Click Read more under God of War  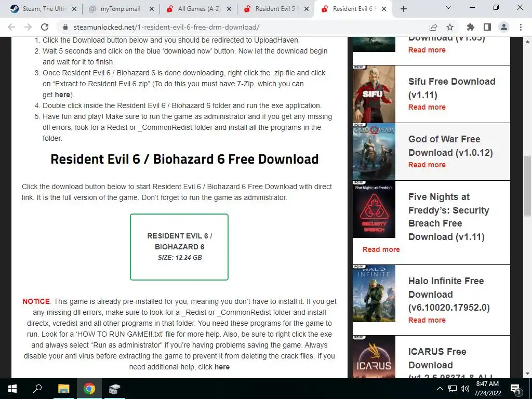click(x=427, y=165)
